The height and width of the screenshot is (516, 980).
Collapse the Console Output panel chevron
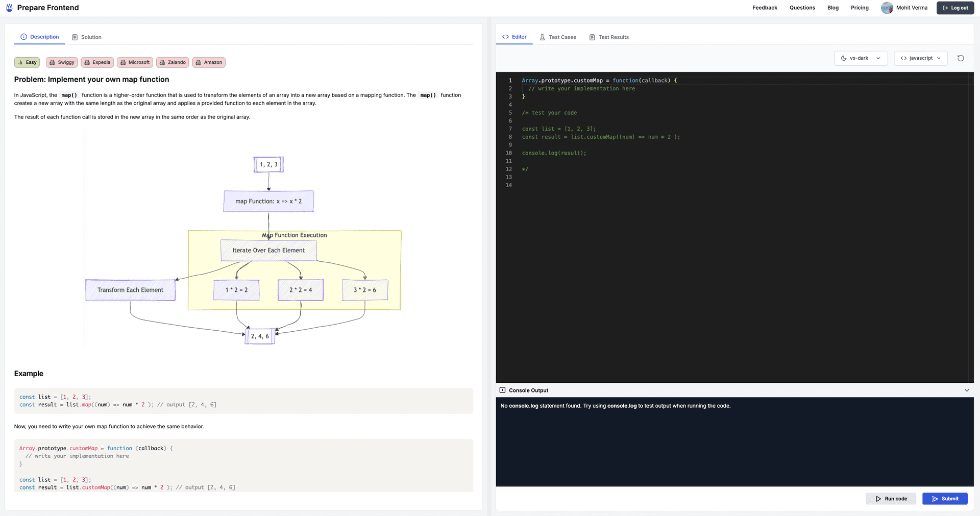967,390
